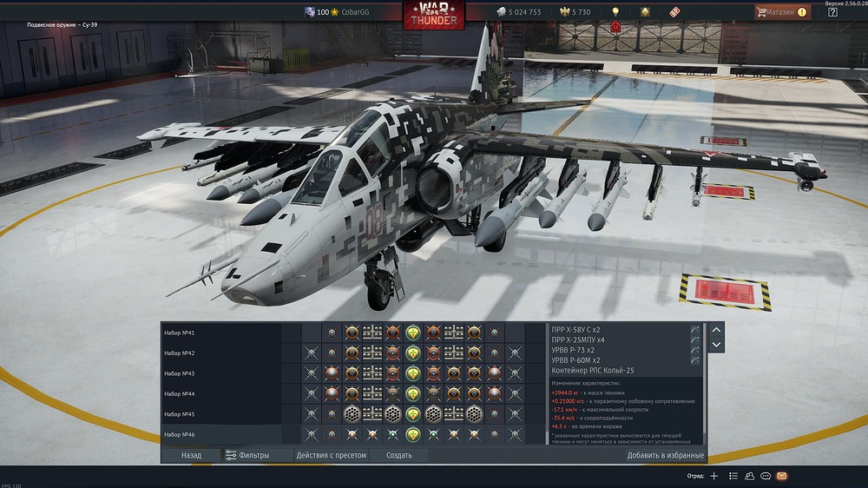Click the Отряд: squad label
868x488 pixels.
[x=695, y=476]
